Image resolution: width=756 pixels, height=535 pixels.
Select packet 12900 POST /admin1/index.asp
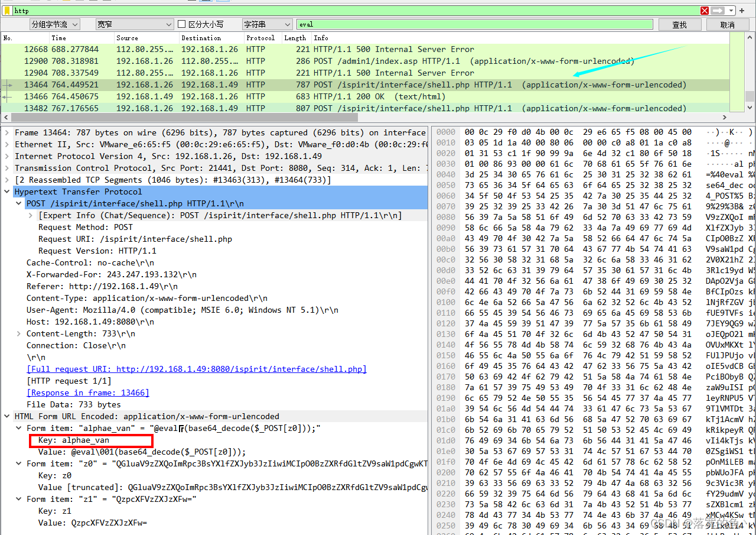365,61
